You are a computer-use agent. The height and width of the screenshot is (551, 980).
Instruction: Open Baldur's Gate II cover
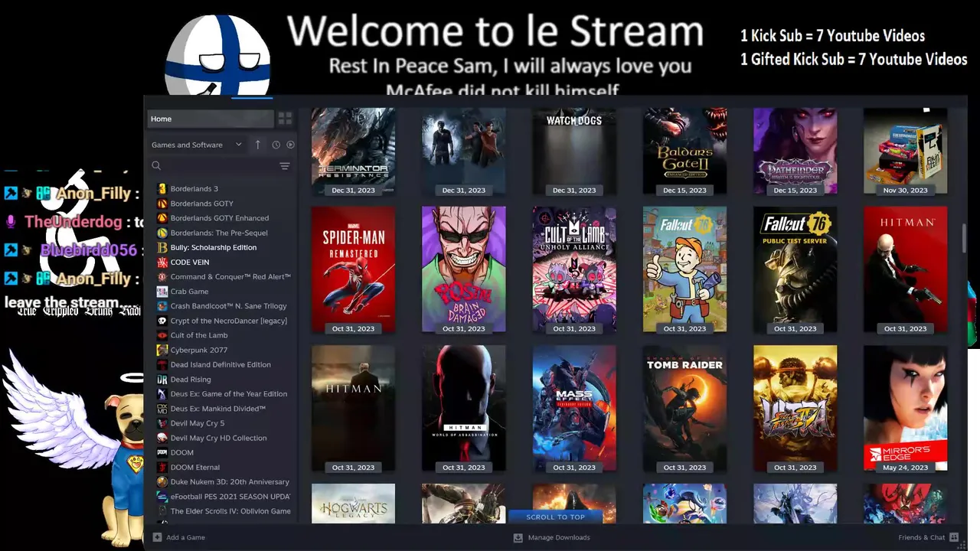pos(684,151)
